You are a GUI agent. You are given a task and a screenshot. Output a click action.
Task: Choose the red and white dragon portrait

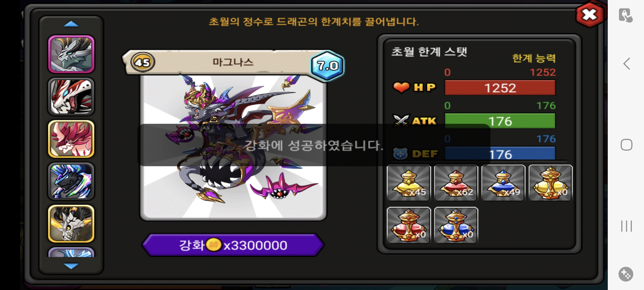(x=71, y=97)
